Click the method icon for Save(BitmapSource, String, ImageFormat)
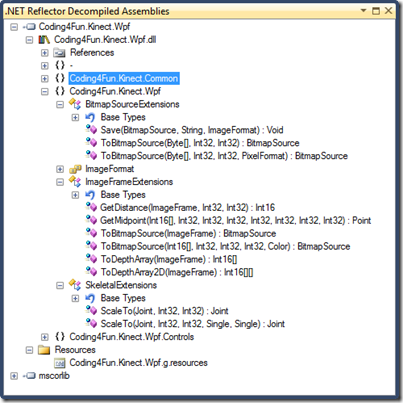The height and width of the screenshot is (403, 403). coord(91,130)
